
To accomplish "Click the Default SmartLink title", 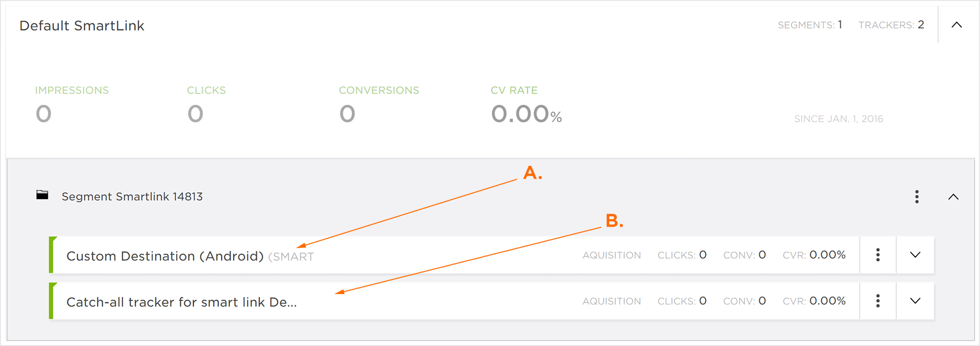I will click(x=82, y=26).
